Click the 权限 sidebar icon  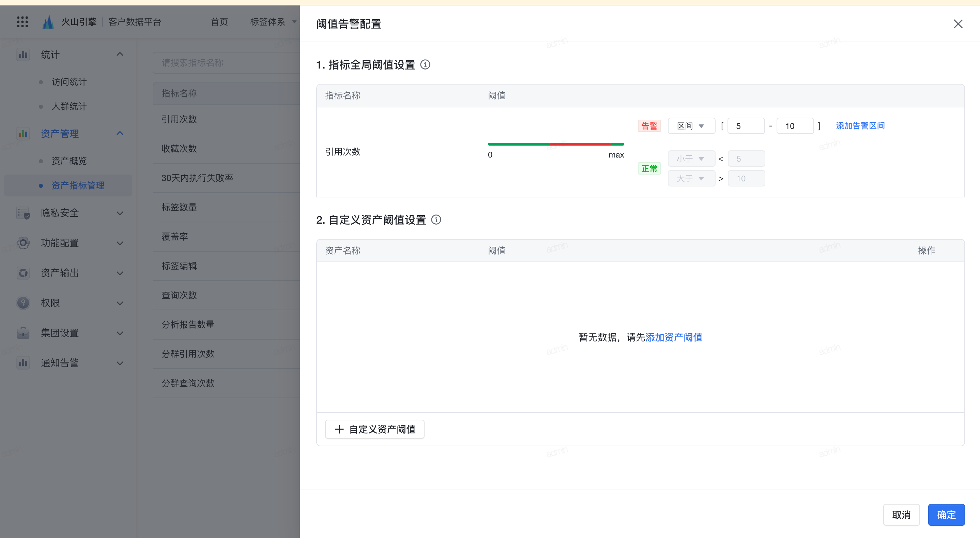point(23,303)
